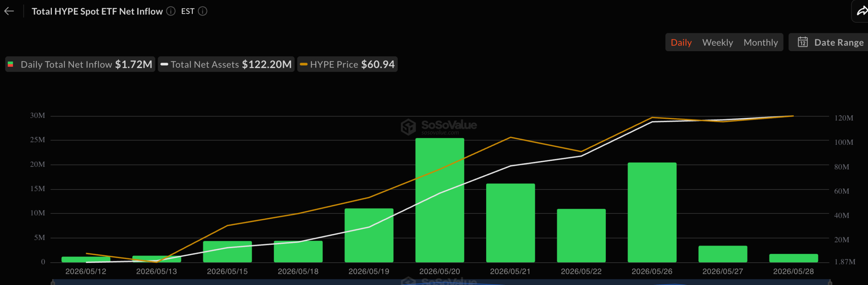Switch to the Monthly tab
This screenshot has height=285, width=868.
(761, 42)
